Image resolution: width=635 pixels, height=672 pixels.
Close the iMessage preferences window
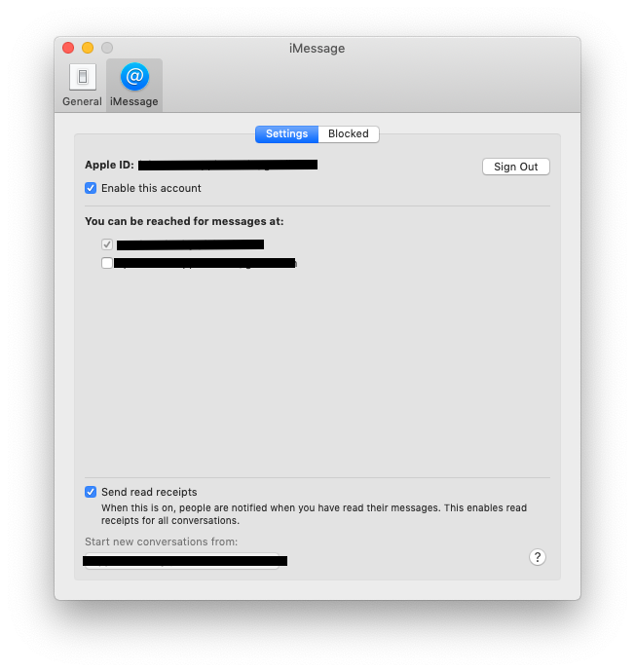pos(68,48)
